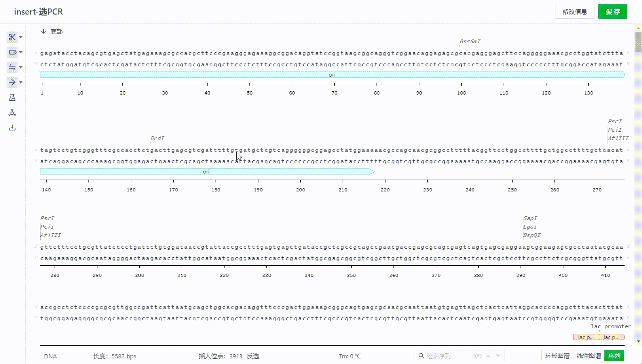
Task: Open the flask experiment tool
Action: coord(12,97)
